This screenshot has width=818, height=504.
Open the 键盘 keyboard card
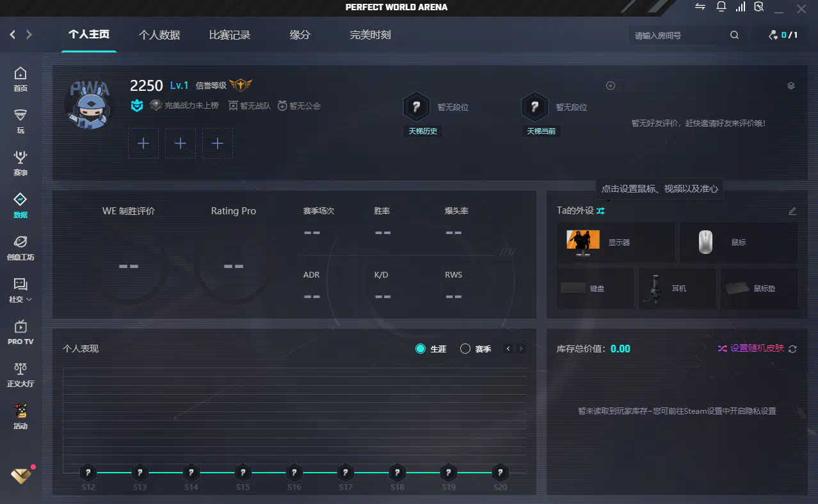tap(595, 288)
